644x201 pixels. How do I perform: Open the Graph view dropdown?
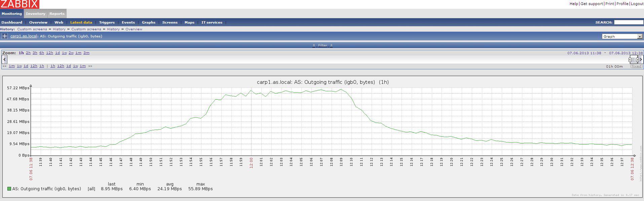[622, 36]
